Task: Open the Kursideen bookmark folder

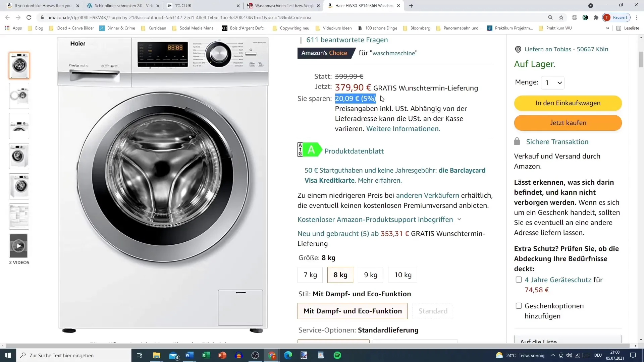Action: click(x=154, y=28)
